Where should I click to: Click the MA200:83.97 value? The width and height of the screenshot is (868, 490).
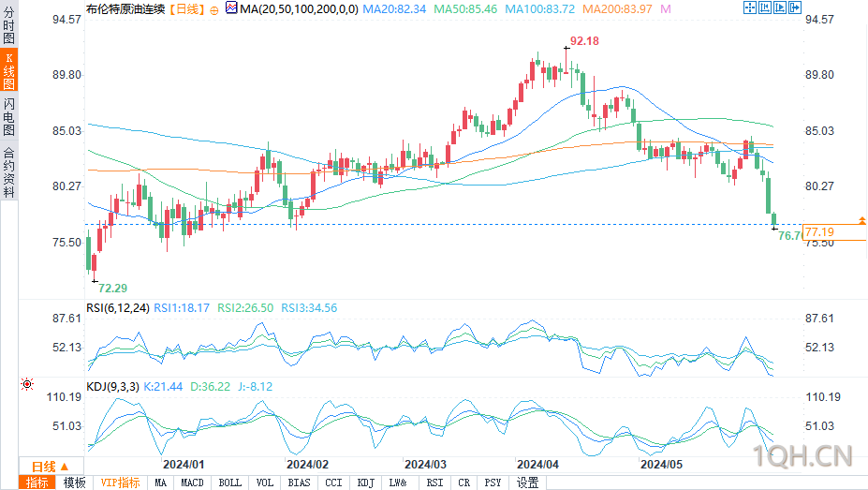(618, 8)
